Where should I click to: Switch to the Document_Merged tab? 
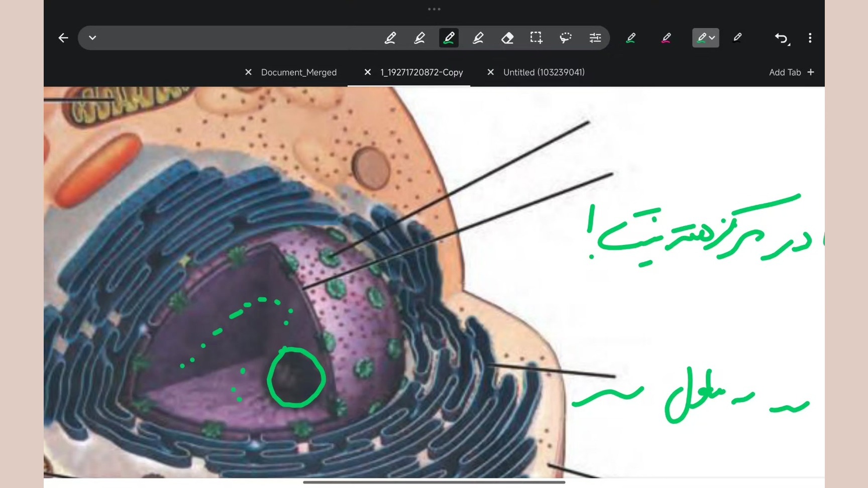coord(298,72)
